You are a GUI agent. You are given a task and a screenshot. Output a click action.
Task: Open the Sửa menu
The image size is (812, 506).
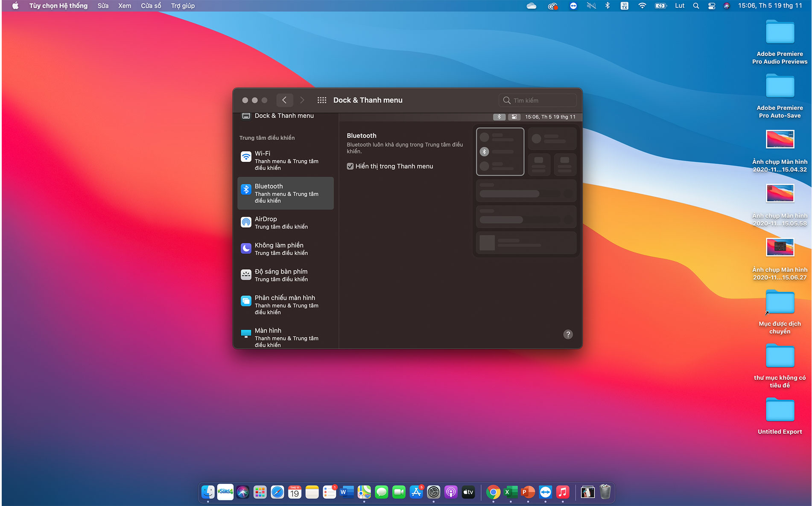103,6
